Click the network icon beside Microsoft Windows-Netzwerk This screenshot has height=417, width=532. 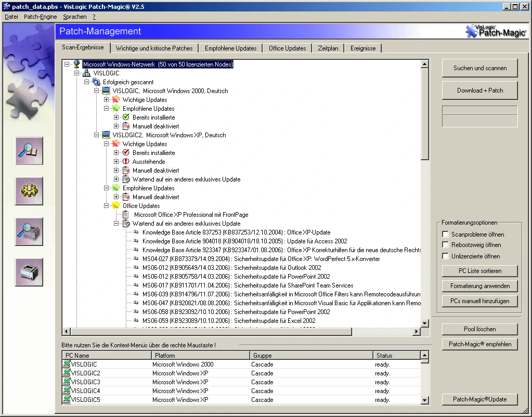pyautogui.click(x=76, y=64)
